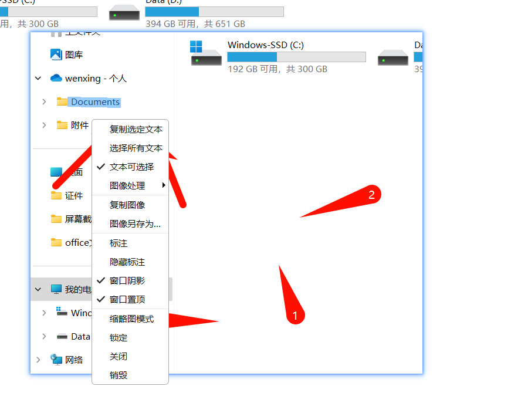Expand the Data drive tree chevron

click(x=44, y=336)
